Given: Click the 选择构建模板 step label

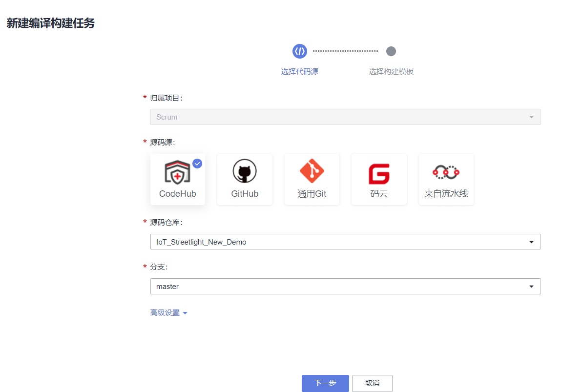Looking at the screenshot, I should pos(391,72).
